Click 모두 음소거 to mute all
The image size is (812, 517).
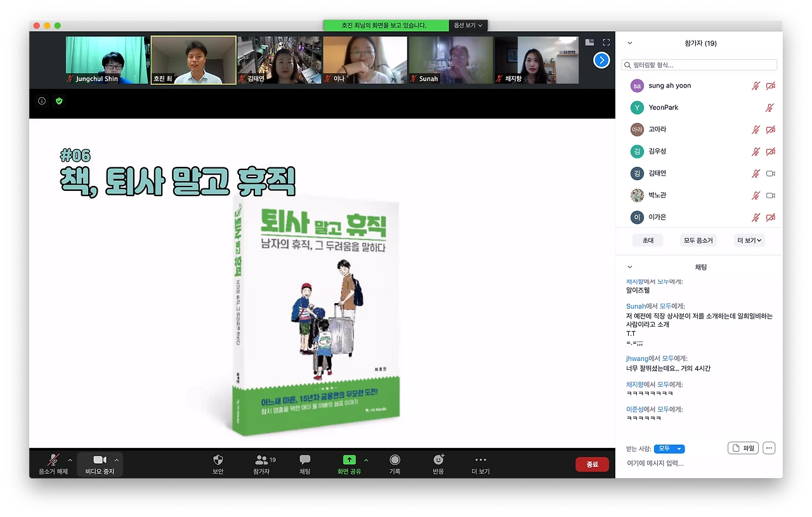click(698, 240)
